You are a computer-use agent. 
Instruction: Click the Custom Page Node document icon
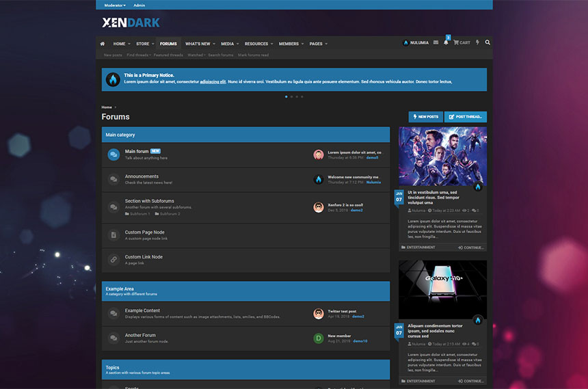tap(113, 235)
